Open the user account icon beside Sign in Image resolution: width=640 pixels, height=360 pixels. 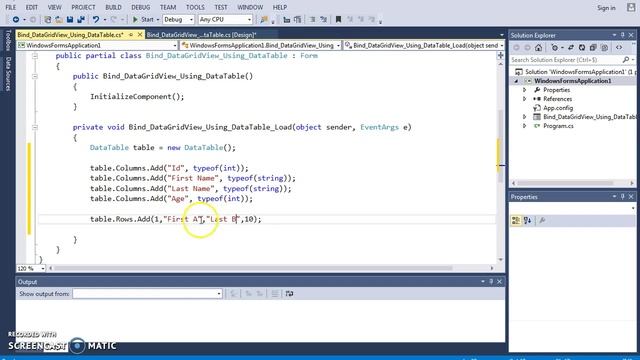pos(631,7)
